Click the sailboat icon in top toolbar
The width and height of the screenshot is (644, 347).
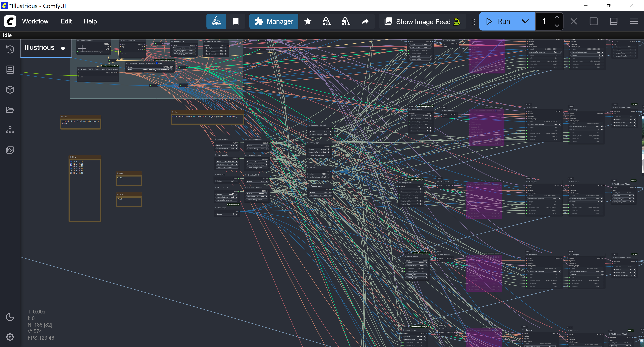point(216,21)
